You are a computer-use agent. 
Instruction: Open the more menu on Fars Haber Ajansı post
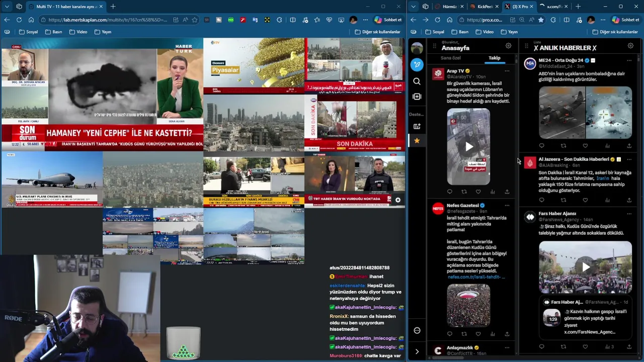point(629,214)
